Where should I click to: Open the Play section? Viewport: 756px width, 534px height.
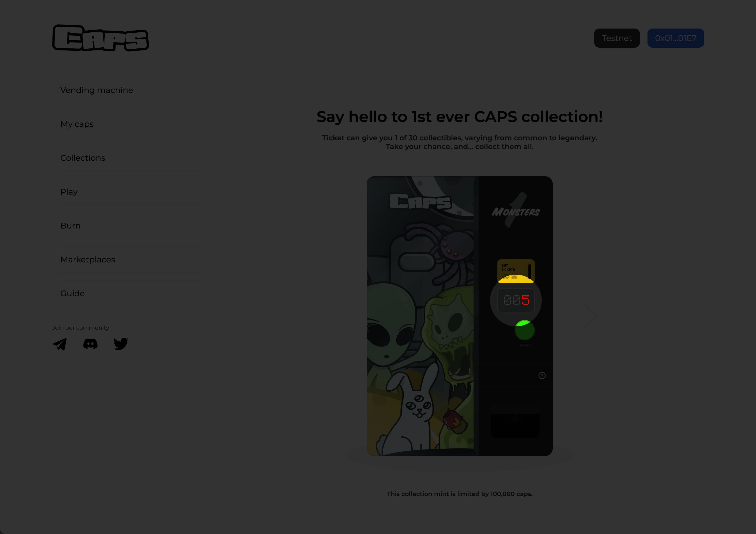point(69,191)
